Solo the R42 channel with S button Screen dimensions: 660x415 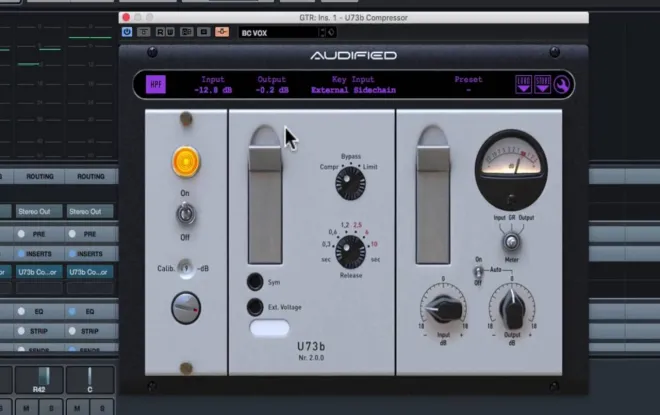click(x=51, y=407)
